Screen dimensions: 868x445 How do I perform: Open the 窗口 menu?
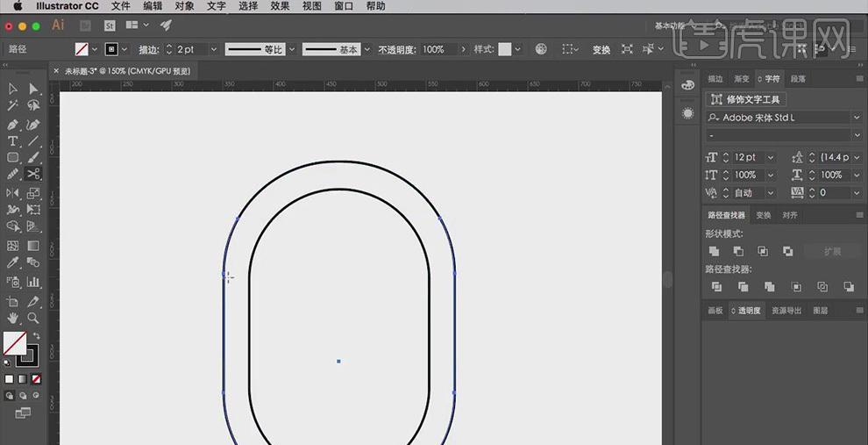pos(345,6)
